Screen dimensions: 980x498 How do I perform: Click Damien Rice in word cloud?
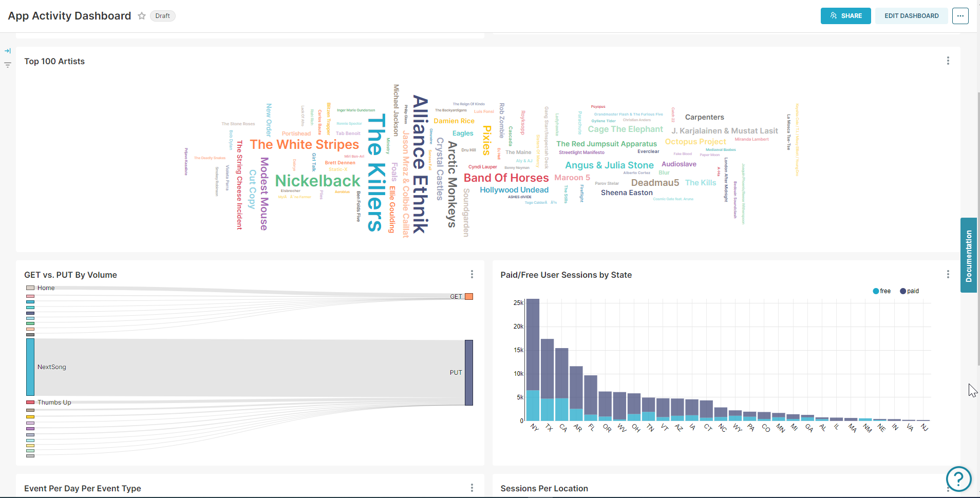coord(454,121)
